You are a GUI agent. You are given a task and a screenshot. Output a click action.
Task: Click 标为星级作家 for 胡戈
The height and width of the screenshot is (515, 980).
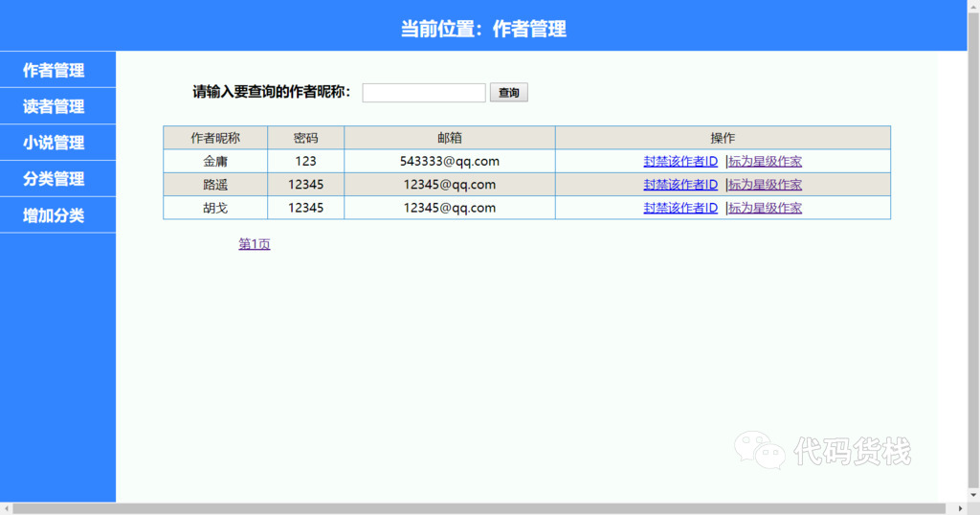pyautogui.click(x=765, y=208)
